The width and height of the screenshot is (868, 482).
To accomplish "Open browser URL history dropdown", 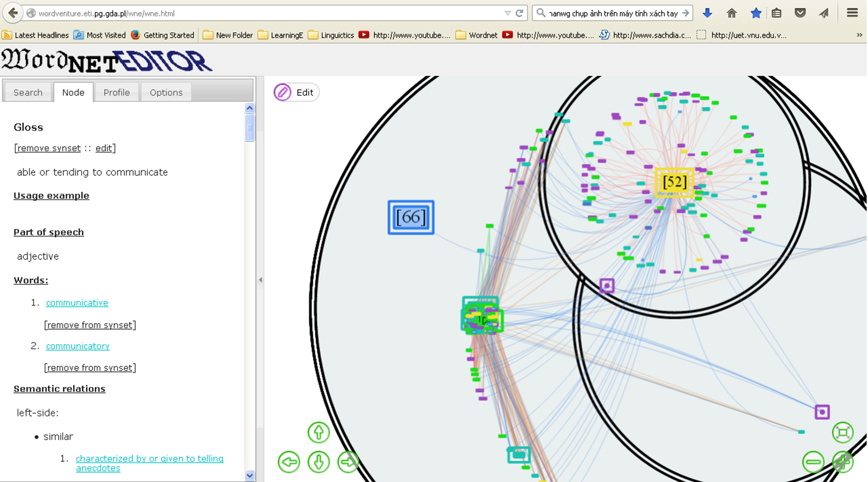I will coord(507,13).
